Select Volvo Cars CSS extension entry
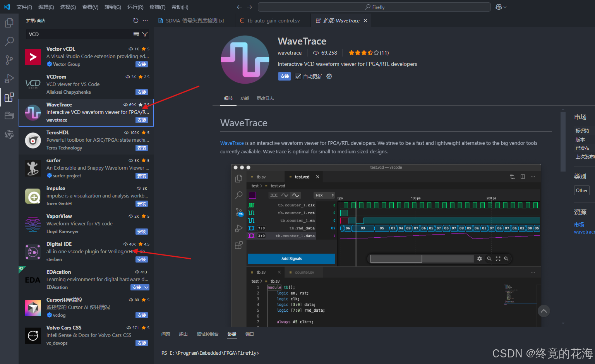Image resolution: width=595 pixels, height=364 pixels. click(x=86, y=335)
